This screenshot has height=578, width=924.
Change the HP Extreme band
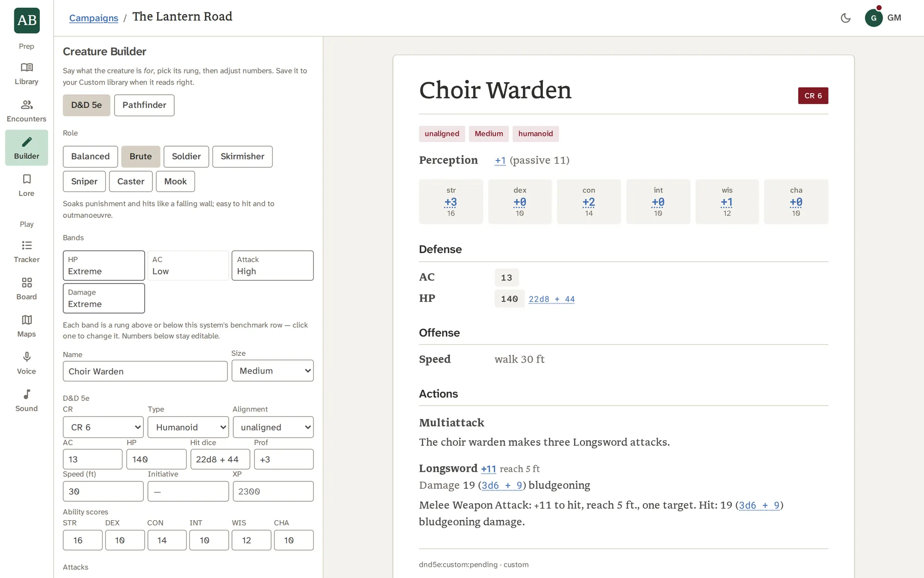coord(104,265)
